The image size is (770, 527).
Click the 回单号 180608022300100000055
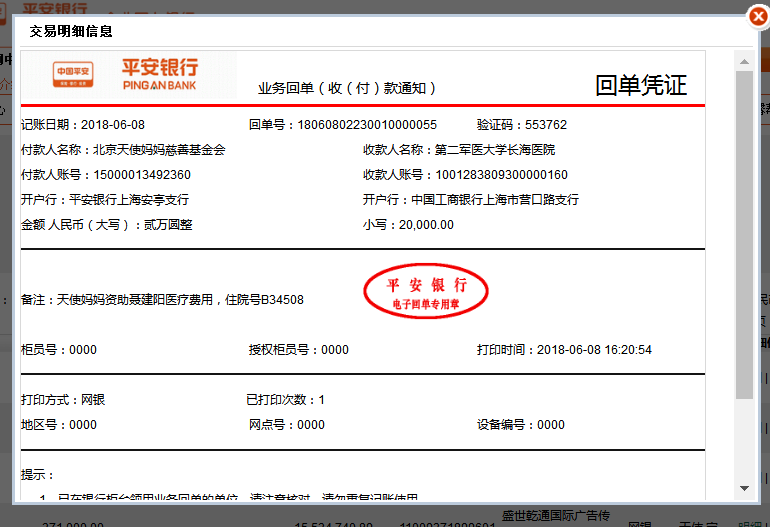(x=343, y=125)
